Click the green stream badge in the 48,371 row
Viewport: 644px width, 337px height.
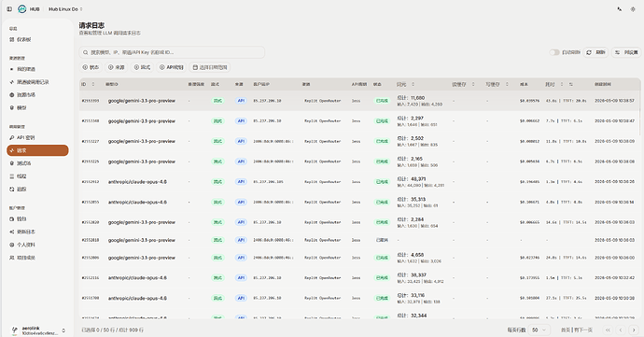click(217, 182)
